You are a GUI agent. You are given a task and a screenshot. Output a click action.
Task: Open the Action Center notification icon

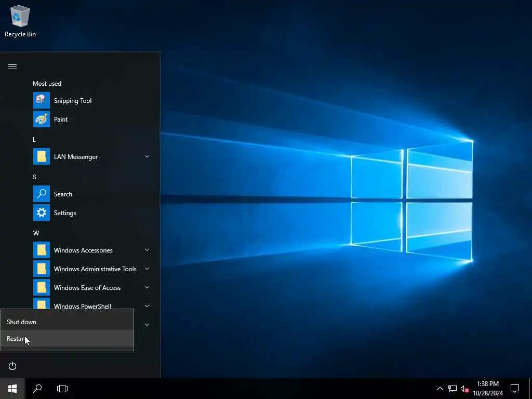tap(515, 389)
